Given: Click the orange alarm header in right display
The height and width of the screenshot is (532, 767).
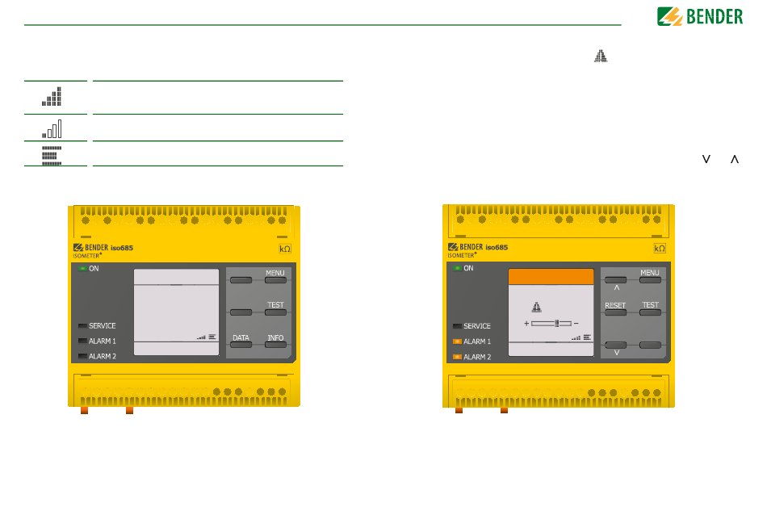Looking at the screenshot, I should (x=551, y=277).
